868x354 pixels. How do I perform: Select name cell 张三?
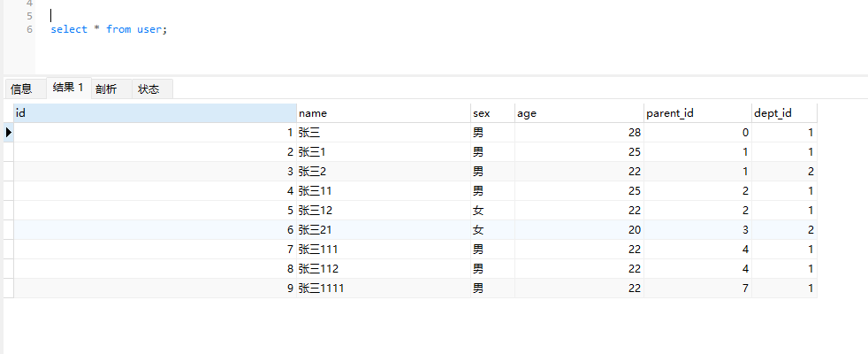click(384, 133)
